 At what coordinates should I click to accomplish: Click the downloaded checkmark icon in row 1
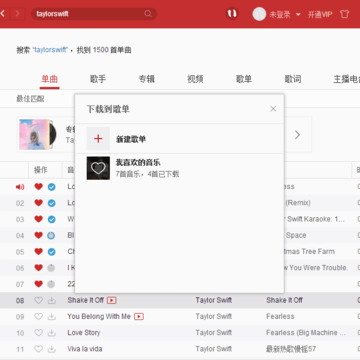(51, 187)
